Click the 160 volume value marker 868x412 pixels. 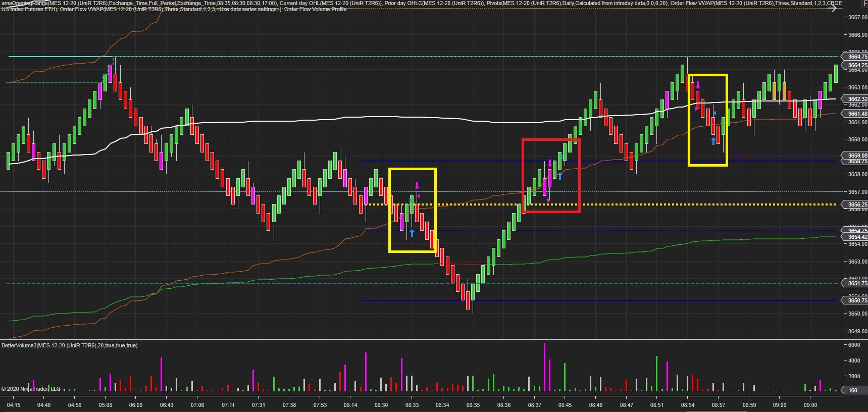tap(855, 390)
